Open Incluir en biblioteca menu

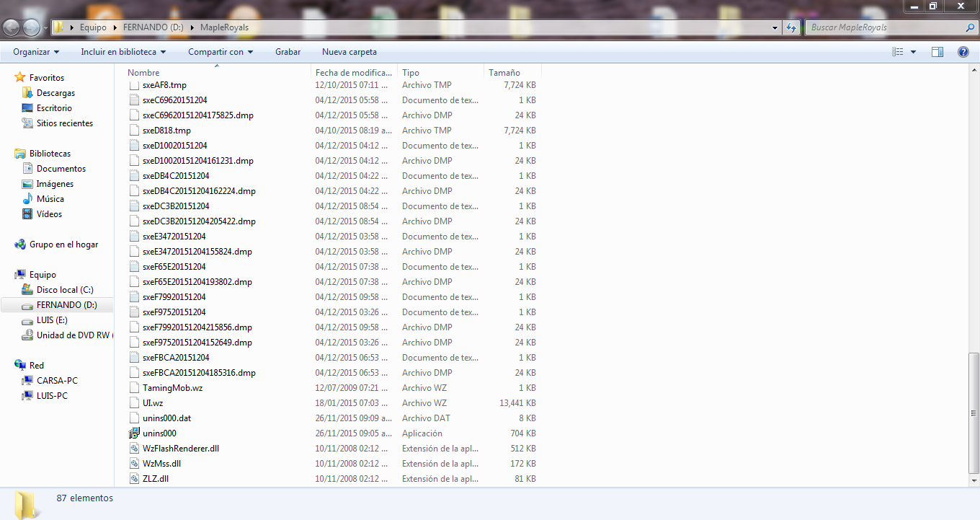[123, 52]
